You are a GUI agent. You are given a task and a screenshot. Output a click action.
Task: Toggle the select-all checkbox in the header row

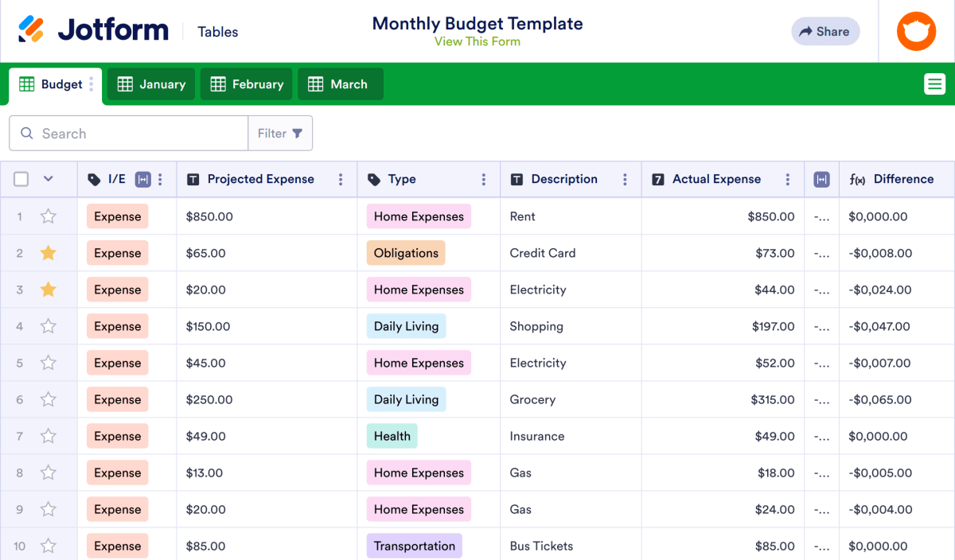[21, 179]
